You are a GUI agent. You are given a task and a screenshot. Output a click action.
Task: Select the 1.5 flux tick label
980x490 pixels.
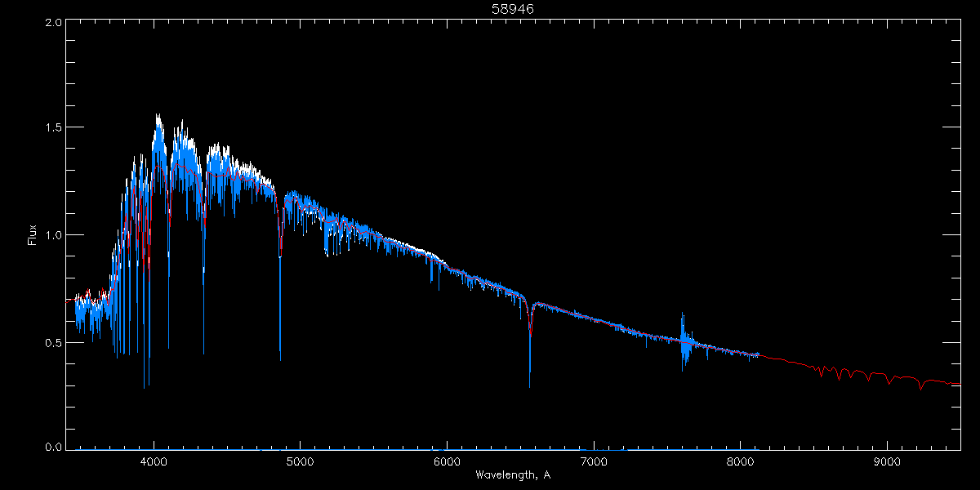click(54, 128)
